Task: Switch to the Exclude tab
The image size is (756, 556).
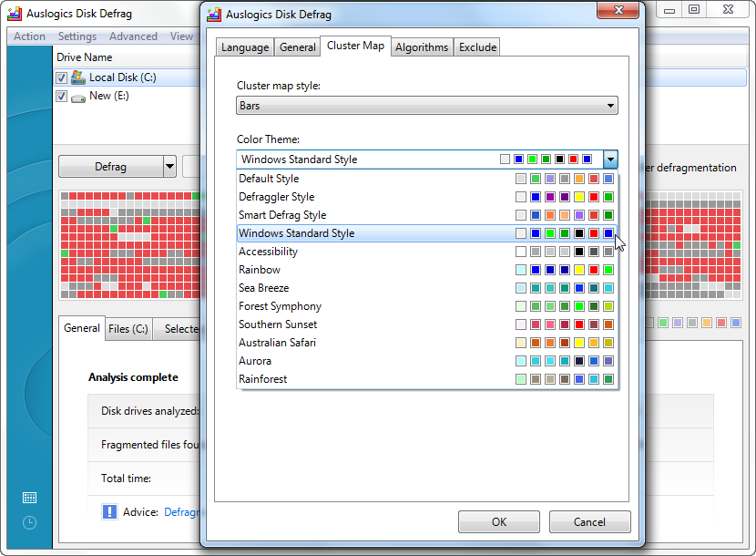Action: [x=477, y=47]
